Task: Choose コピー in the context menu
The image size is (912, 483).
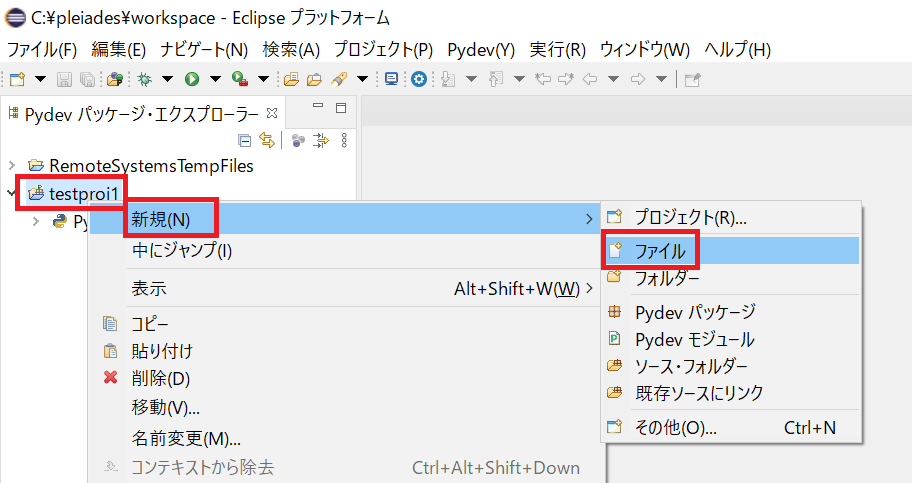Action: click(x=345, y=324)
